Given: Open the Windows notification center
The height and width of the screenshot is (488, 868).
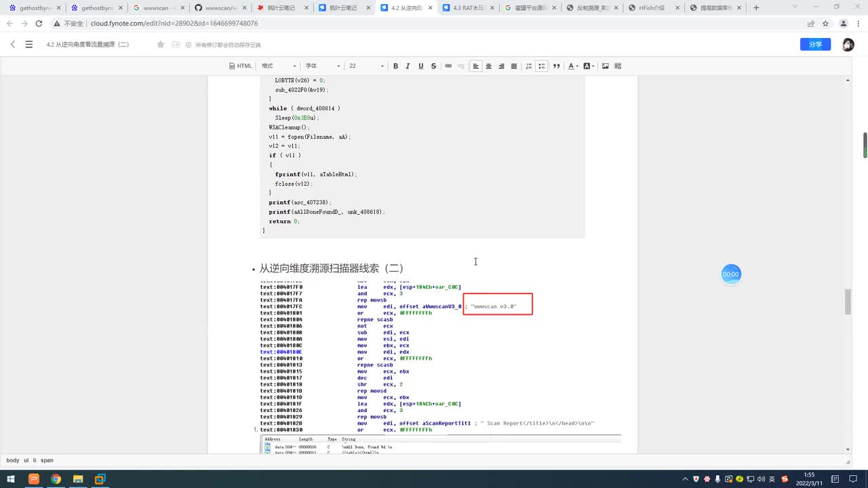Looking at the screenshot, I should (854, 479).
